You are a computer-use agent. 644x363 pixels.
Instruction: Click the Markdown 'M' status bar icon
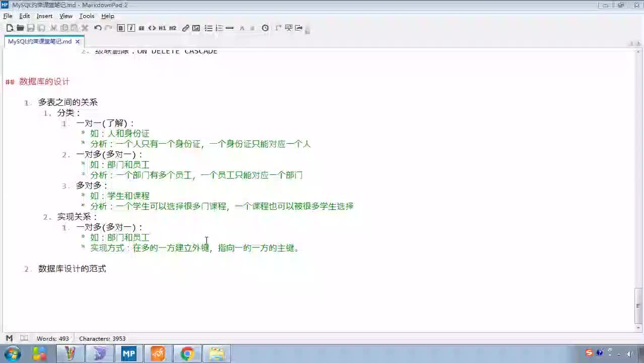pyautogui.click(x=9, y=338)
